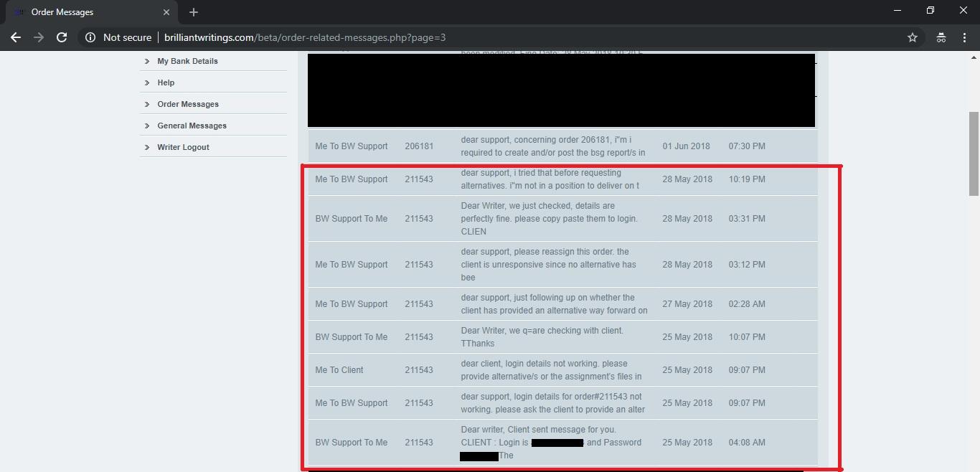Image resolution: width=980 pixels, height=472 pixels.
Task: Click the browser back arrow
Action: 16,37
